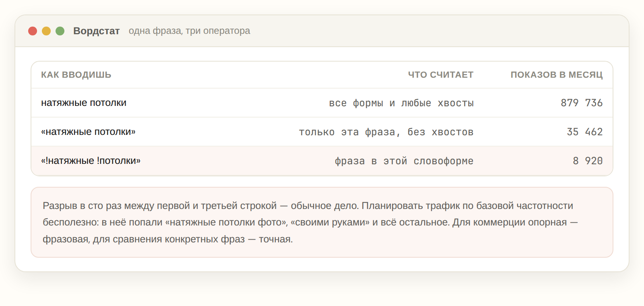Click the description 'все формы и любые хвосты'

(401, 103)
